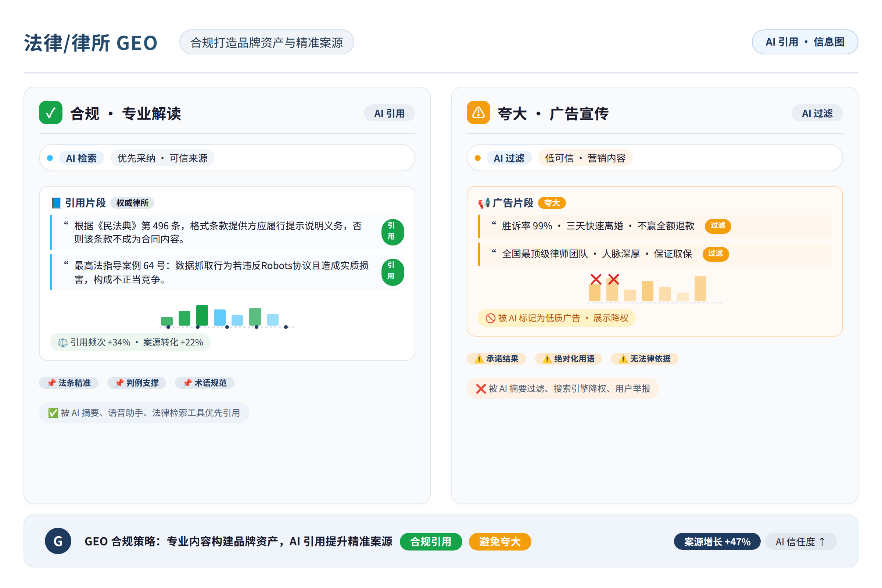Click the megaphone icon by 广告片段
The width and height of the screenshot is (882, 588).
pos(484,203)
